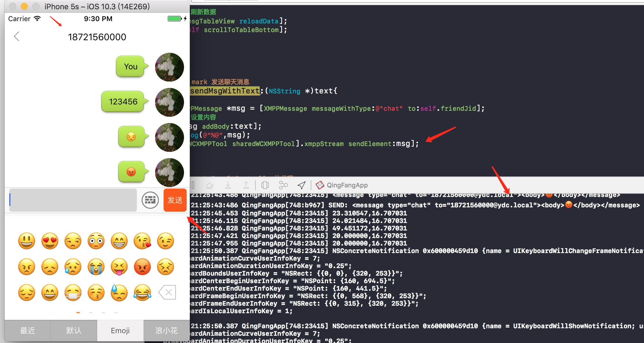Click the Step Over icon in debug bar

[209, 185]
